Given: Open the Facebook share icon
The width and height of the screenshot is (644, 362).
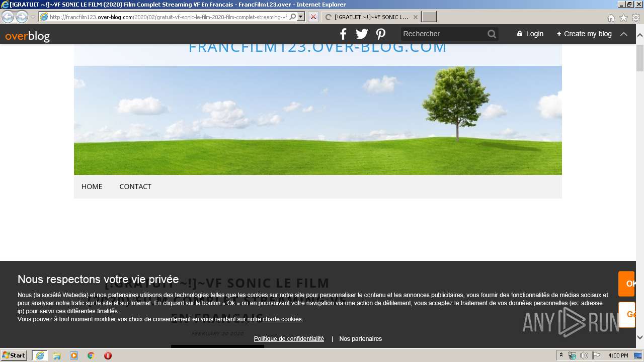Looking at the screenshot, I should (x=343, y=34).
